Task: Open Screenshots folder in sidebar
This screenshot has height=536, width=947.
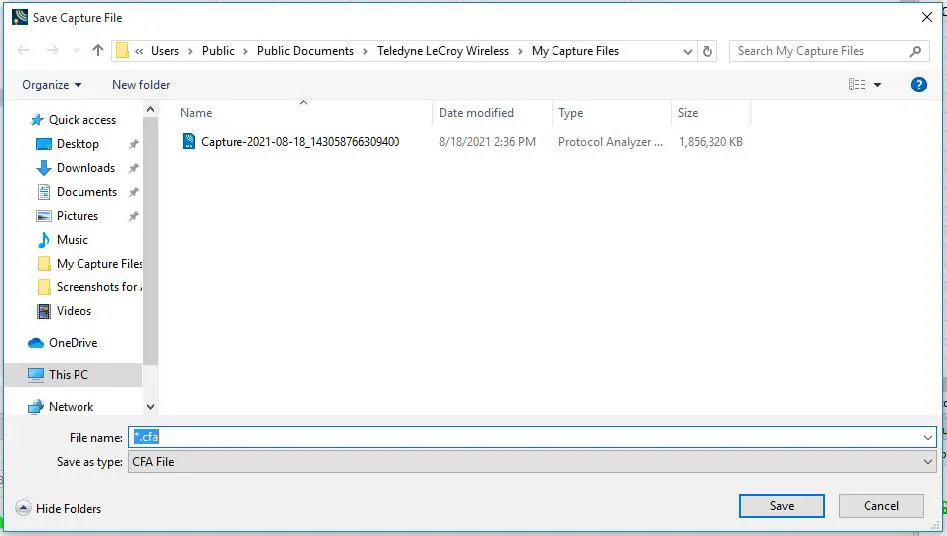Action: pyautogui.click(x=99, y=287)
